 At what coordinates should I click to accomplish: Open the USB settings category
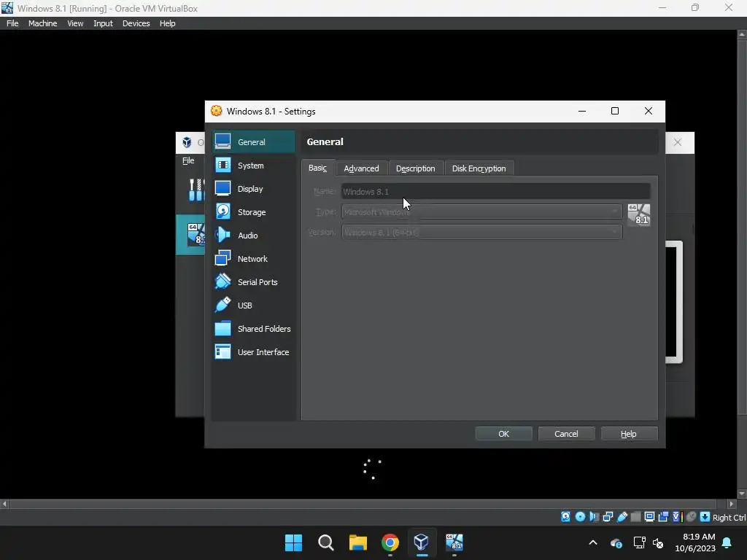tap(253, 306)
